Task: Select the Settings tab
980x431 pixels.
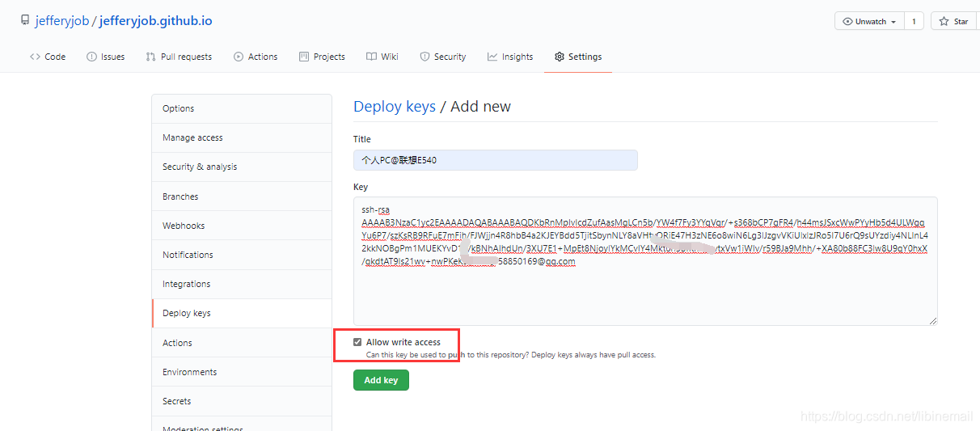Action: click(577, 57)
